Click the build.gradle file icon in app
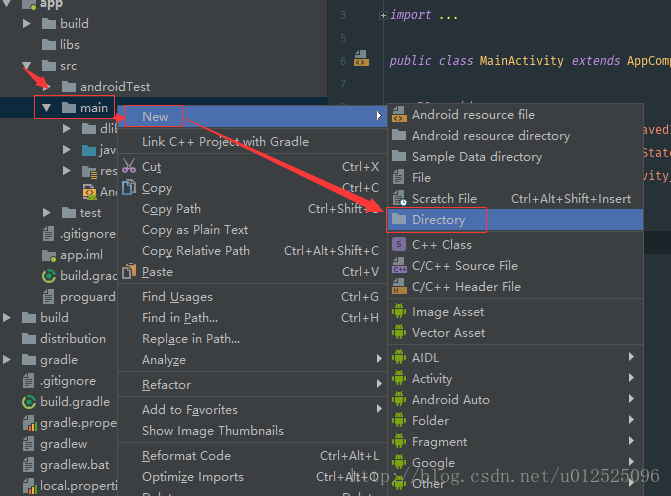This screenshot has height=496, width=671. coord(48,276)
